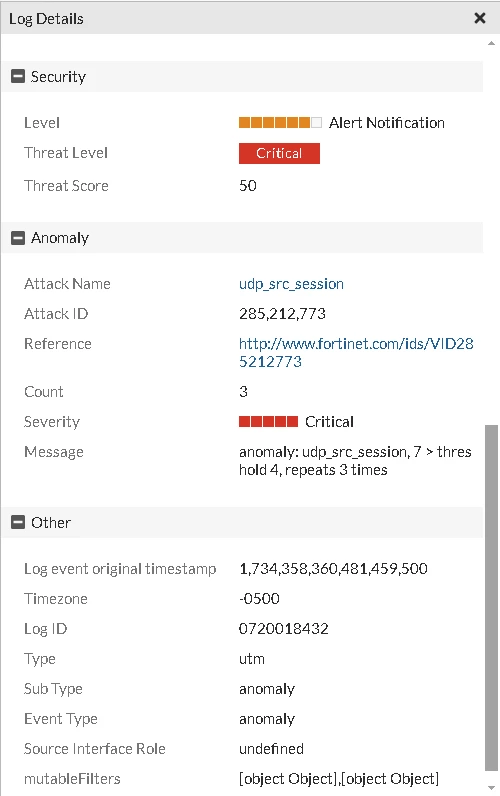Screen dimensions: 500x796
Task: Click the Log ID value 0720018432
Action: pos(284,628)
